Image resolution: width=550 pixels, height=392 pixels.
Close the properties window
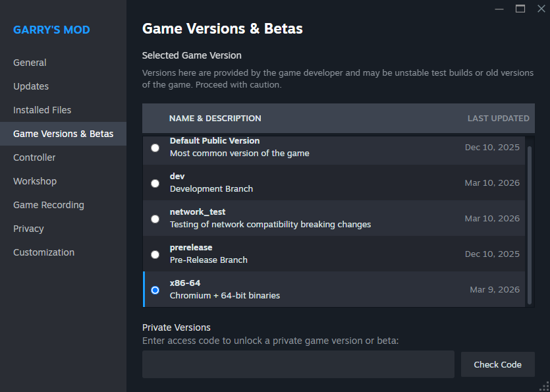click(x=541, y=9)
